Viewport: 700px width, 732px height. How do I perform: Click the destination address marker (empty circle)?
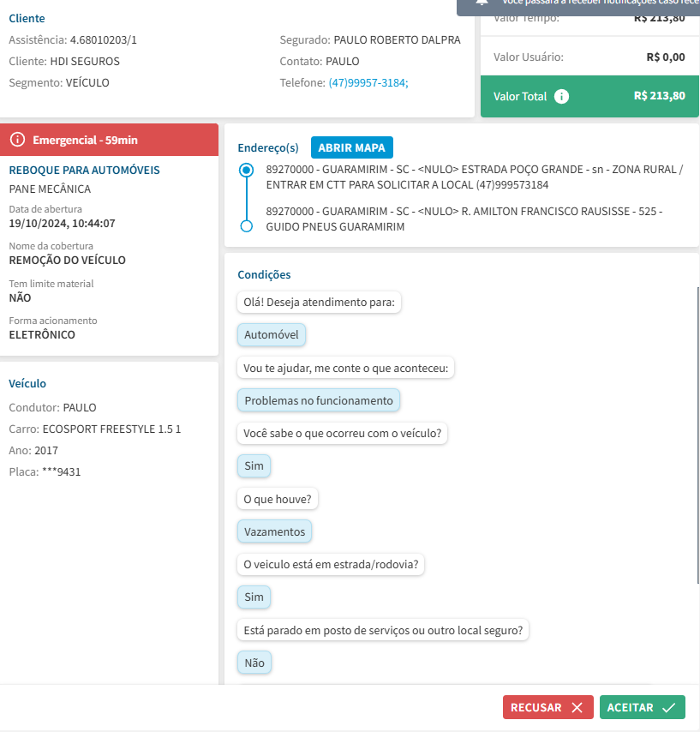click(x=247, y=226)
